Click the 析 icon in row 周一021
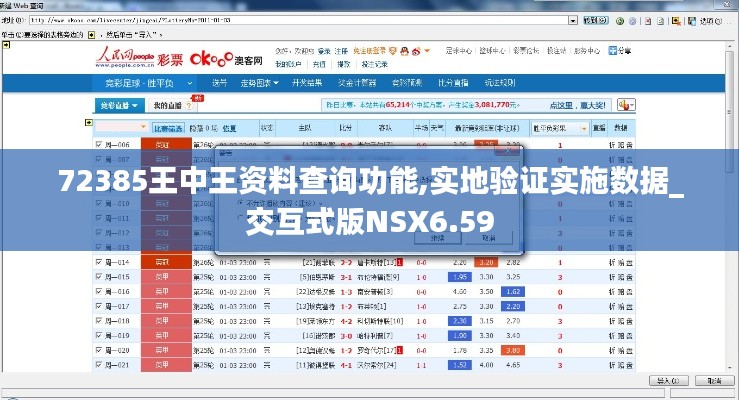This screenshot has height=400, width=739. pyautogui.click(x=612, y=365)
